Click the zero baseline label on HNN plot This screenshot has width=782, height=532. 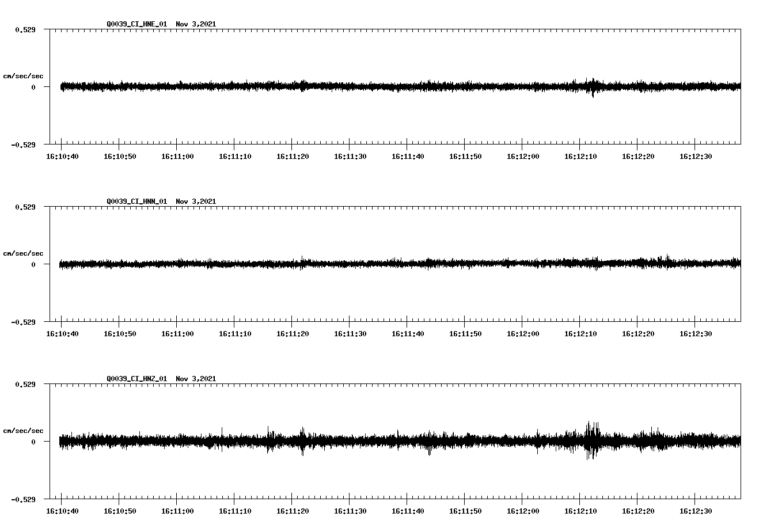tap(33, 265)
